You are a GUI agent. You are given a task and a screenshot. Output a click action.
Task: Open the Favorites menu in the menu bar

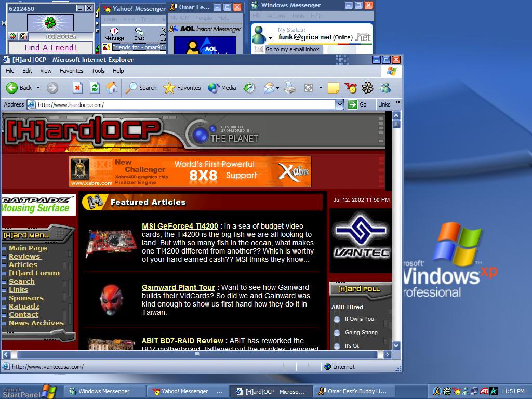click(x=72, y=71)
